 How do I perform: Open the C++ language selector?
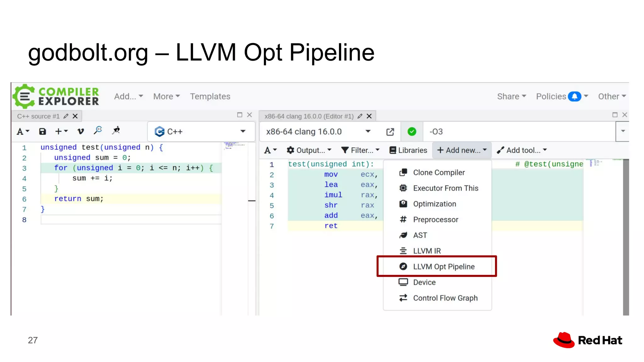(x=201, y=131)
